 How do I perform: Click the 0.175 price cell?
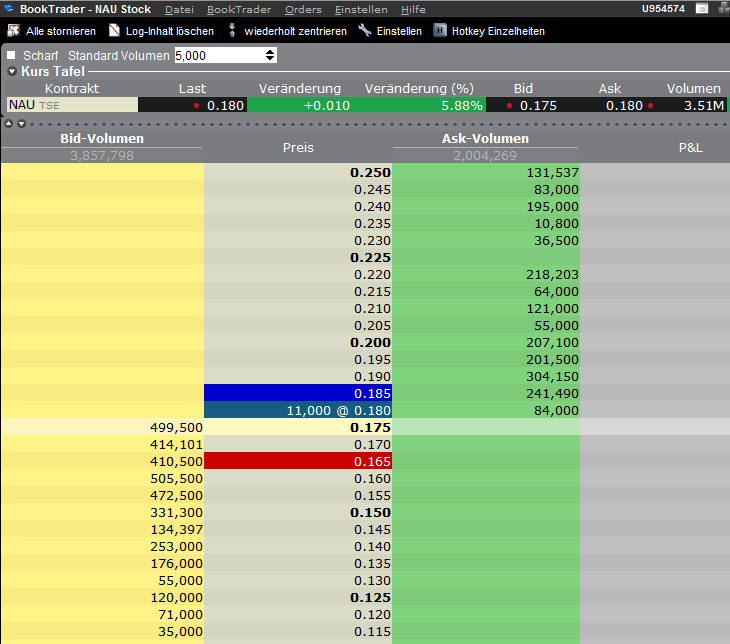[298, 427]
